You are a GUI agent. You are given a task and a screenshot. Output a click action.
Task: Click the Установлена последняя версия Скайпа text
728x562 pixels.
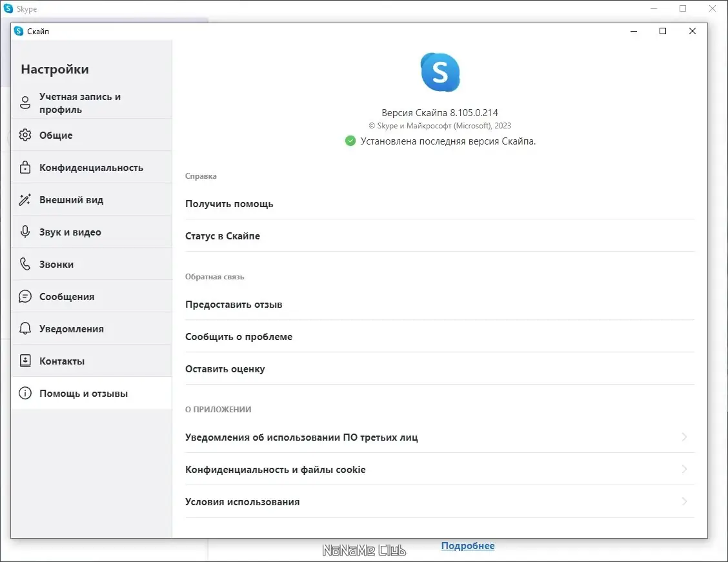[448, 141]
